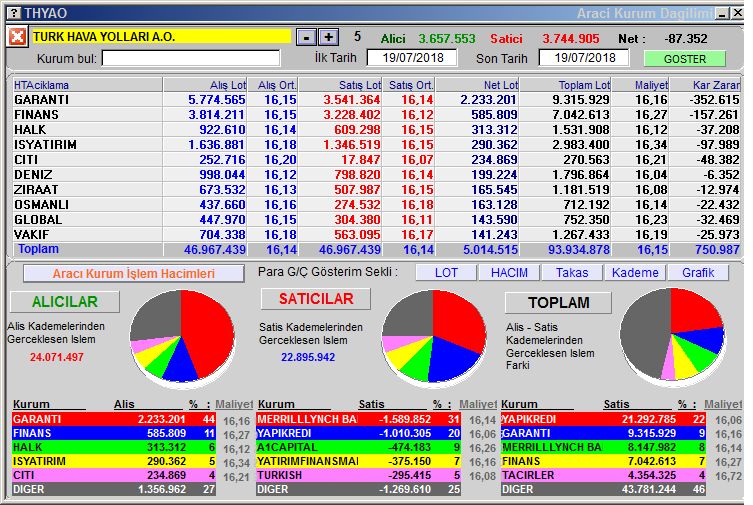Click the Net value -87.352

pyautogui.click(x=686, y=38)
